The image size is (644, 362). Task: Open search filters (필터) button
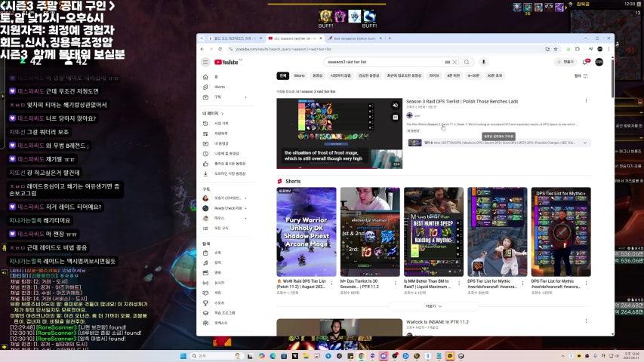pyautogui.click(x=581, y=76)
